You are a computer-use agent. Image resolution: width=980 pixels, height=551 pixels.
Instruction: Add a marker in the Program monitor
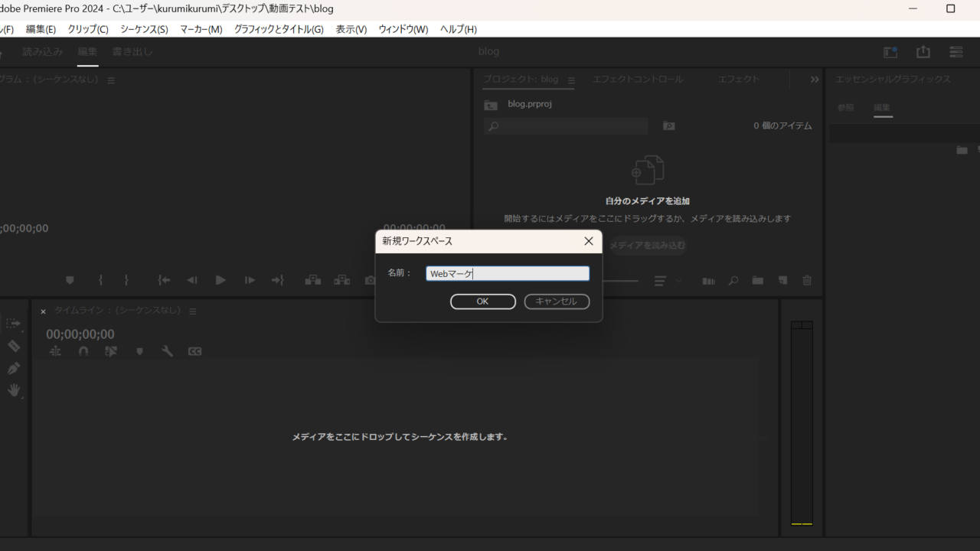(70, 281)
